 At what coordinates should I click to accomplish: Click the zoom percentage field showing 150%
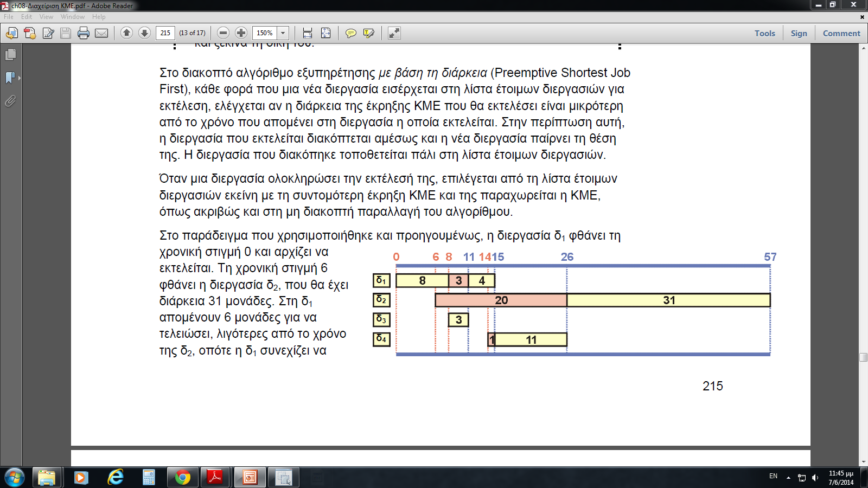click(x=265, y=33)
